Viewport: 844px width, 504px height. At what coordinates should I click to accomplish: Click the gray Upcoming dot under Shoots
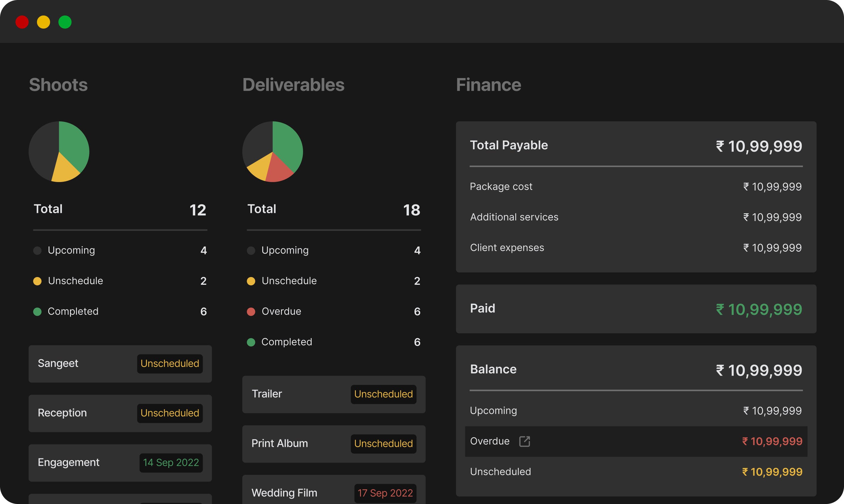tap(37, 251)
